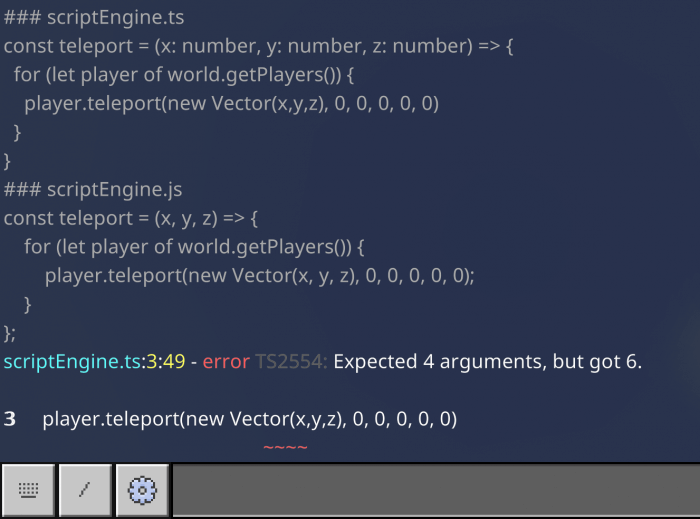
Task: Click the red 'error' word
Action: 225,361
